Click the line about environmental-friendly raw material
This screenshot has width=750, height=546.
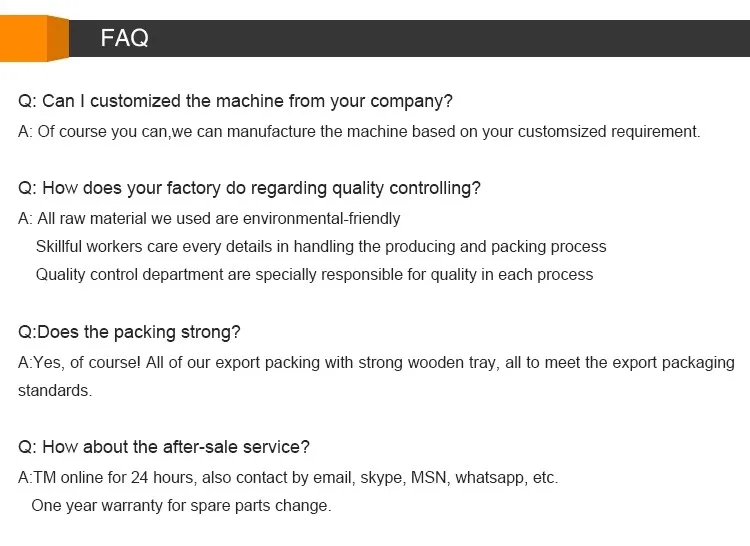point(210,218)
